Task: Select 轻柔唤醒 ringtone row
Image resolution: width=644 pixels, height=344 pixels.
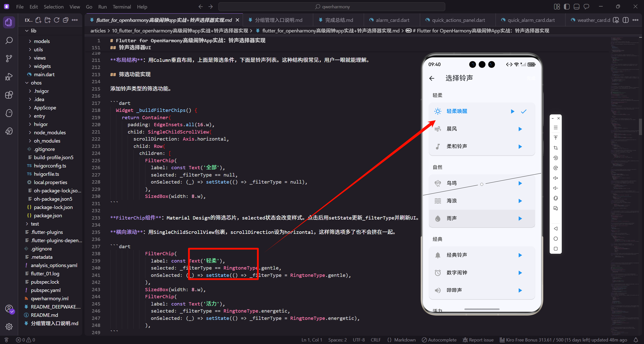Action: point(482,111)
